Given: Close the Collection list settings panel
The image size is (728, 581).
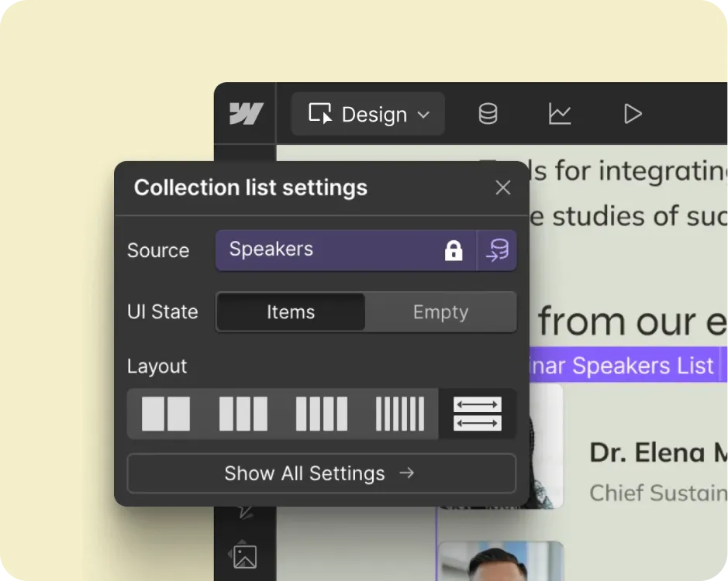Looking at the screenshot, I should tap(503, 188).
